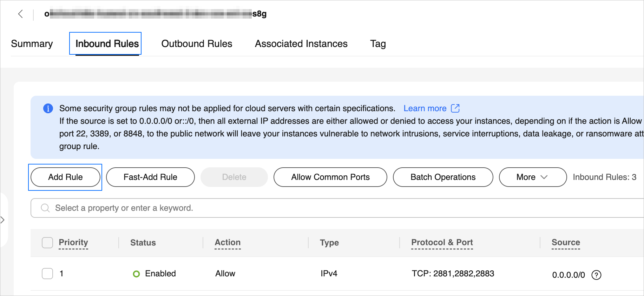Click the back arrow icon

click(x=20, y=14)
